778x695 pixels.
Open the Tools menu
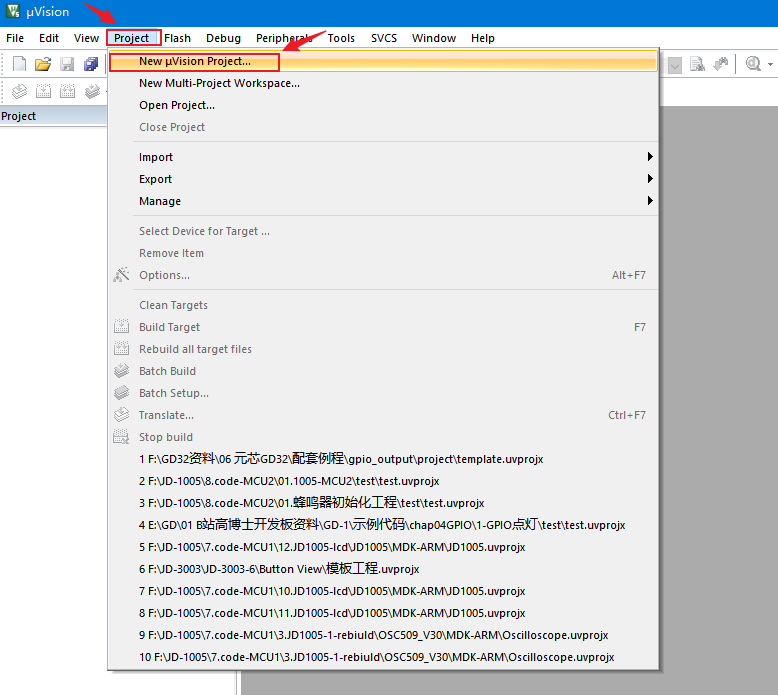pyautogui.click(x=341, y=38)
